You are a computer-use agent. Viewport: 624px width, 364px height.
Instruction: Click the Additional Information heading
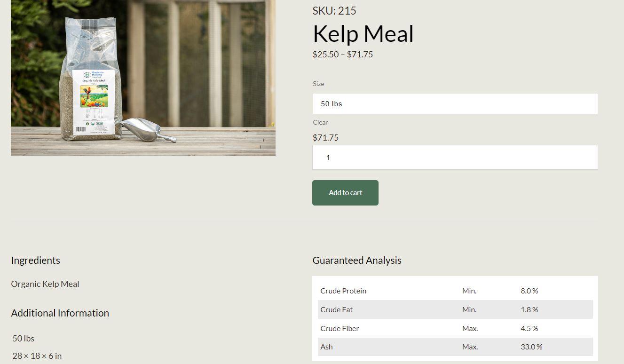(60, 313)
